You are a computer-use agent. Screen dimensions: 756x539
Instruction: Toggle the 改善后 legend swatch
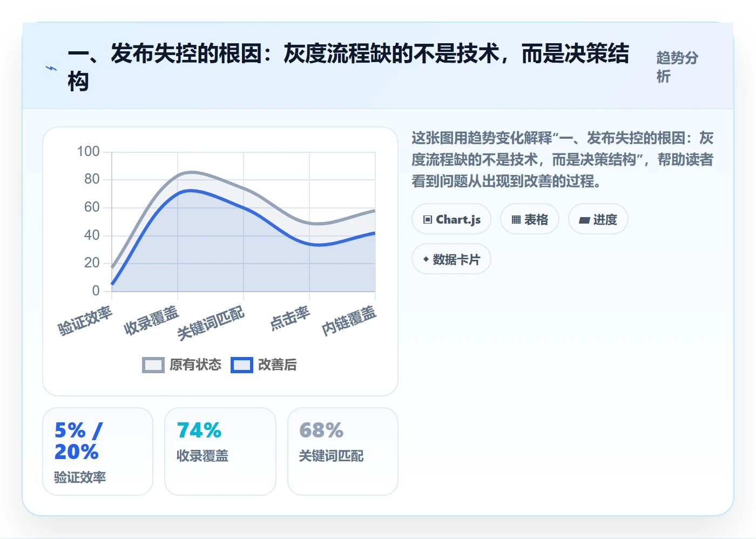pos(242,365)
